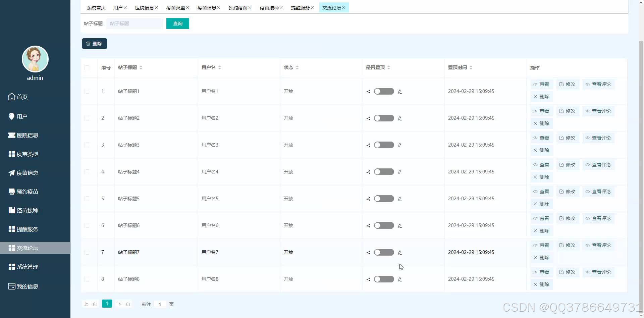This screenshot has width=644, height=318.
Task: Click the share icon in row 帖子标题6
Action: point(368,226)
